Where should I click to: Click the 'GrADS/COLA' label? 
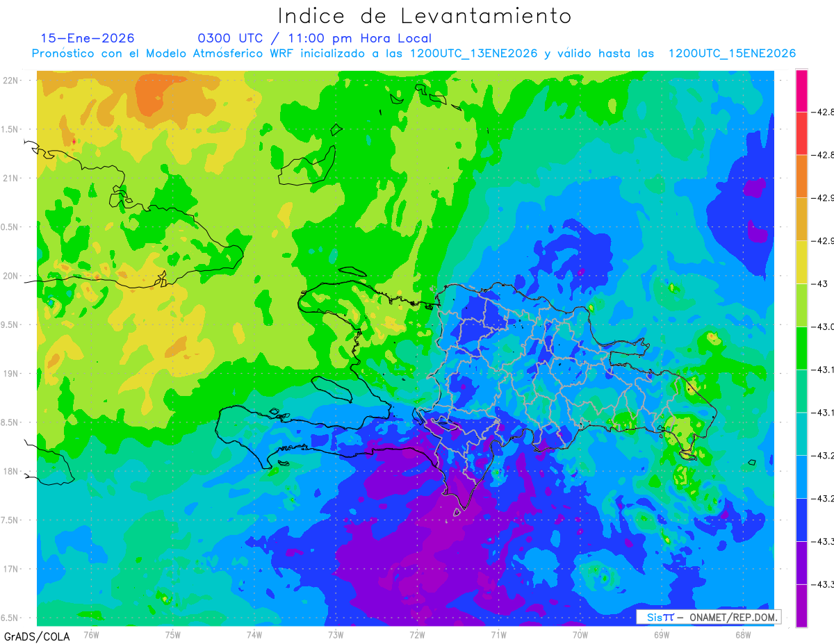(x=35, y=636)
